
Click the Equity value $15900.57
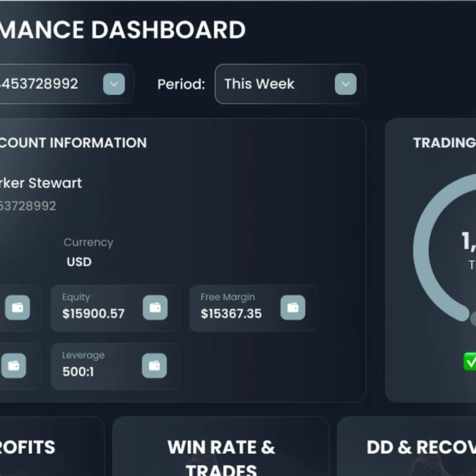click(x=93, y=314)
